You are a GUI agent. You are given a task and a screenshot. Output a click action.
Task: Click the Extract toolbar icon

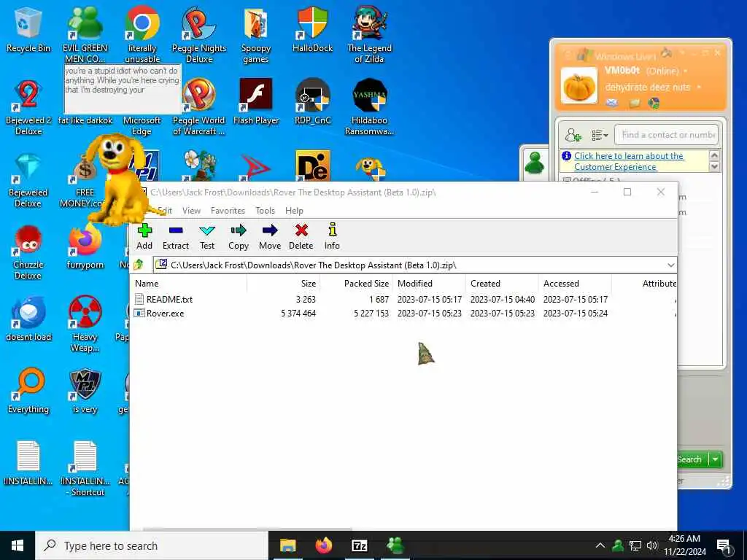click(x=176, y=237)
